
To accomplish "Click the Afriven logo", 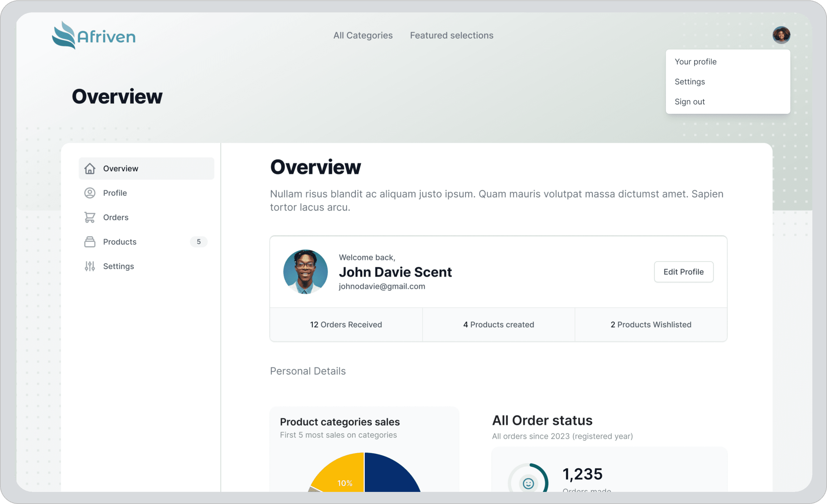I will pyautogui.click(x=94, y=35).
